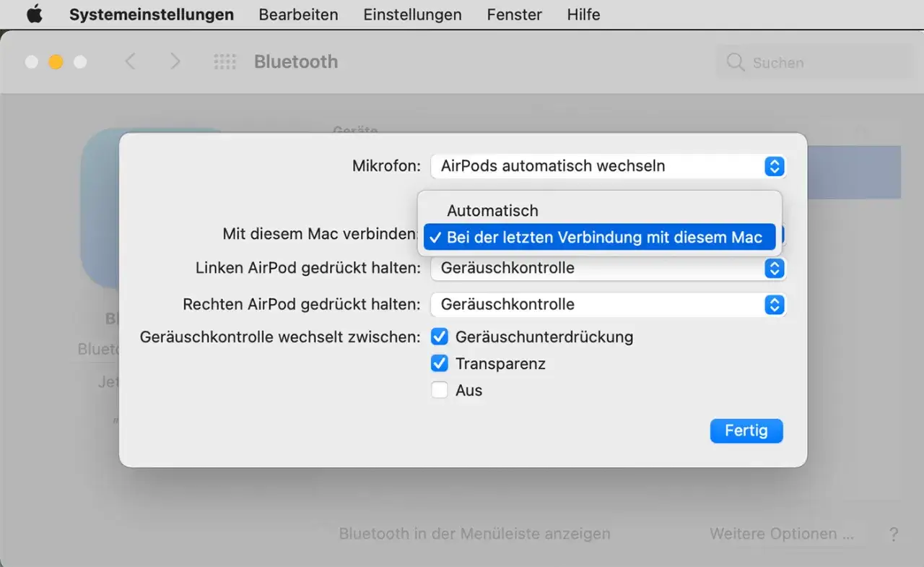Uncheck Geräuschunterdrückung
Viewport: 924px width, 567px height.
(x=440, y=336)
